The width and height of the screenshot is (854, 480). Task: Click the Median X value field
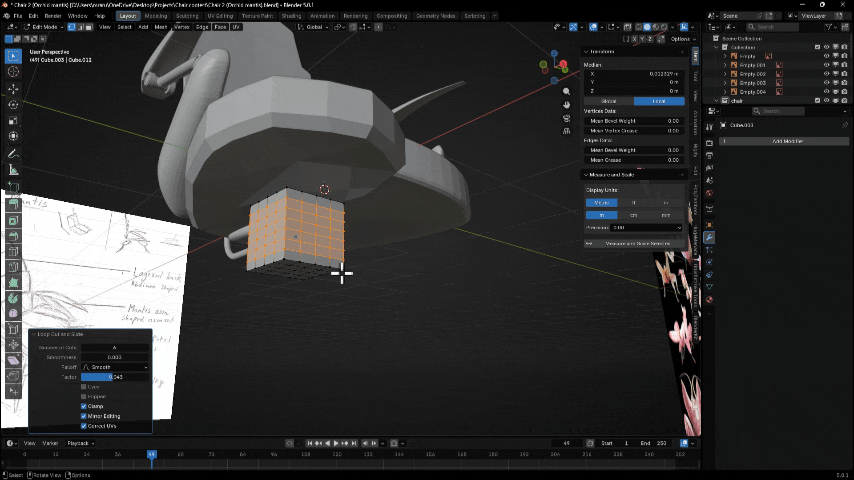click(634, 74)
